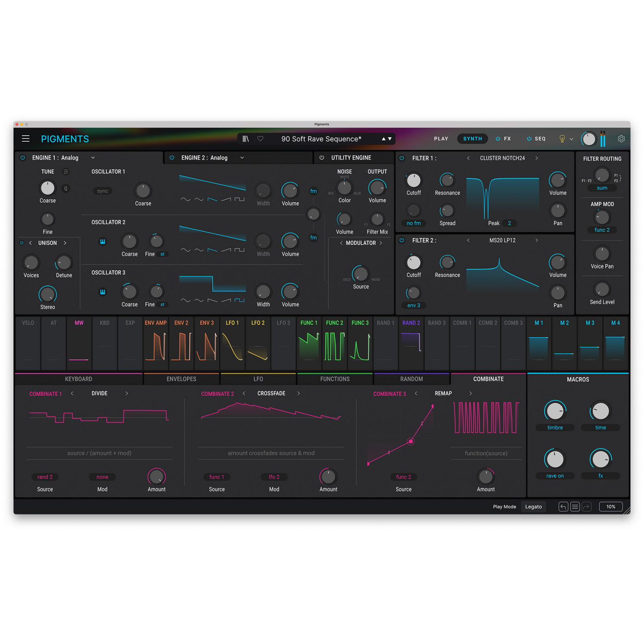Click the rave on macro knob
Screen dimensions: 644x644
pyautogui.click(x=555, y=459)
